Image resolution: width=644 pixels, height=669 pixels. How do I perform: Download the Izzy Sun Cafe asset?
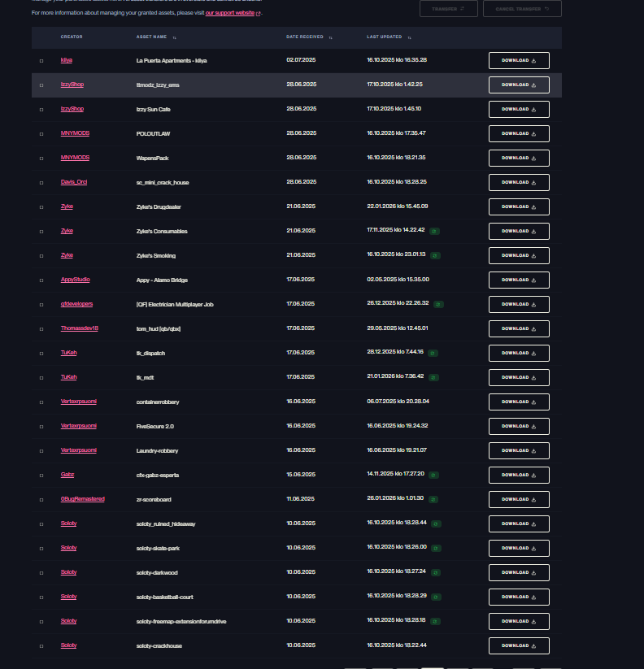click(519, 109)
